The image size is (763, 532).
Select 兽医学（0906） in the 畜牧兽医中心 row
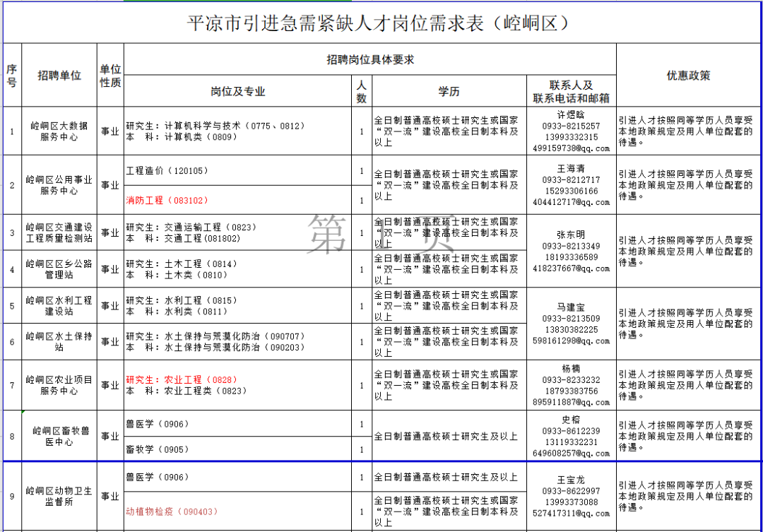pyautogui.click(x=238, y=423)
